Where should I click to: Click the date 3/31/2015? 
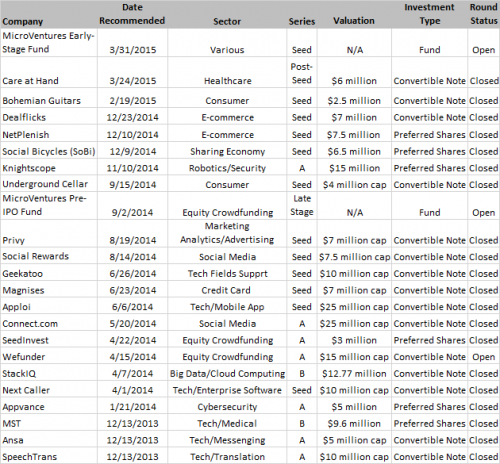pos(133,50)
